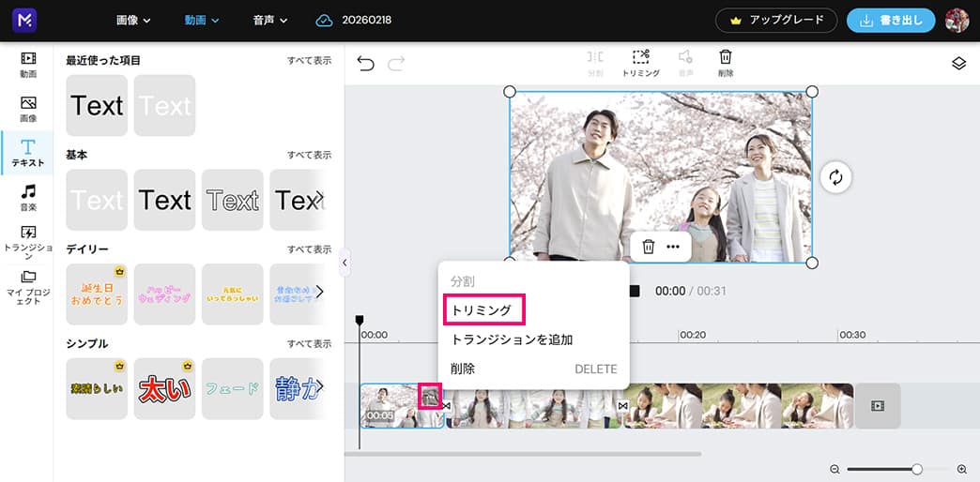Select the second timeline video clip
This screenshot has height=482, width=980.
(534, 406)
